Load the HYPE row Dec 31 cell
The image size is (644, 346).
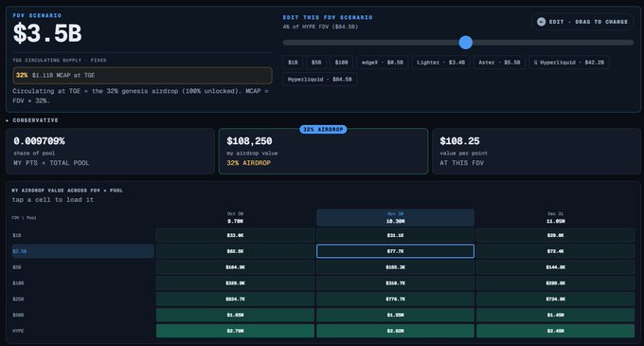(x=555, y=331)
